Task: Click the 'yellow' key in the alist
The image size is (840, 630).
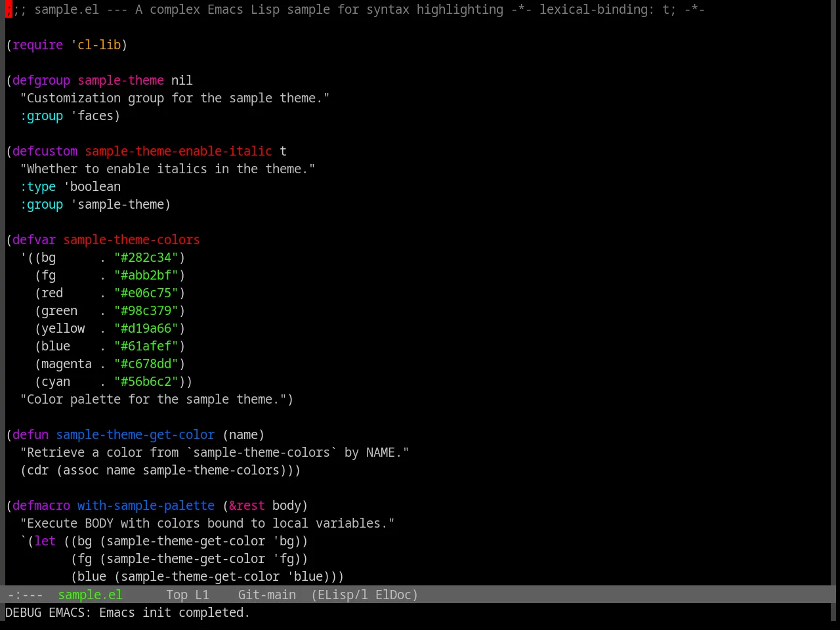Action: point(63,328)
